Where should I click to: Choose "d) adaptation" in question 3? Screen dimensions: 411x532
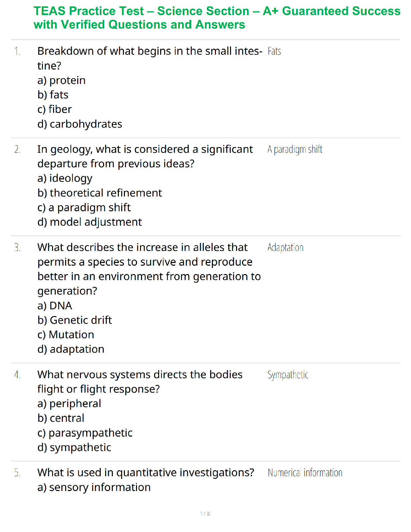click(x=71, y=349)
